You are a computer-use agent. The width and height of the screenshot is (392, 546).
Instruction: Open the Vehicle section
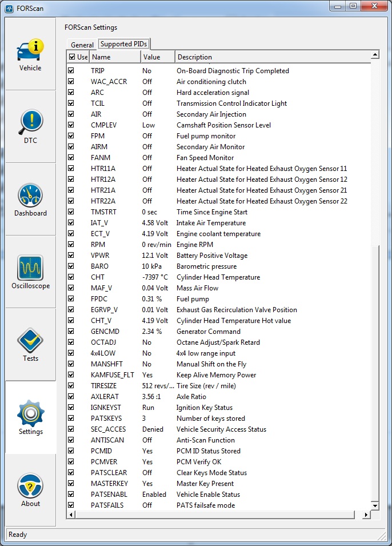[x=30, y=54]
